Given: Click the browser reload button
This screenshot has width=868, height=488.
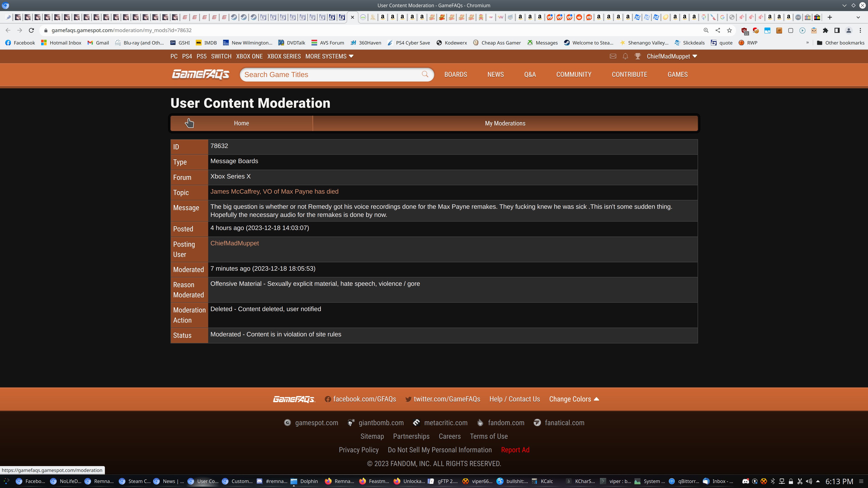Looking at the screenshot, I should tap(31, 30).
